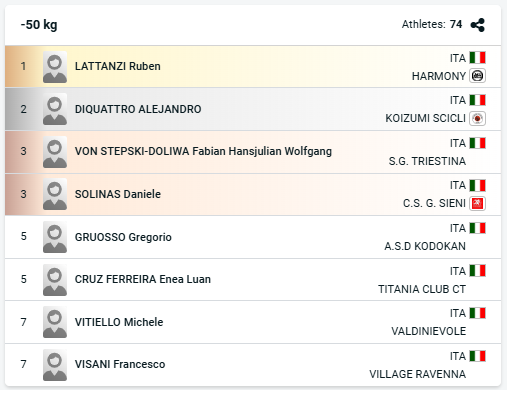Select the athlete name GRUOSSO Gregorio
514x405 pixels.
tap(123, 237)
